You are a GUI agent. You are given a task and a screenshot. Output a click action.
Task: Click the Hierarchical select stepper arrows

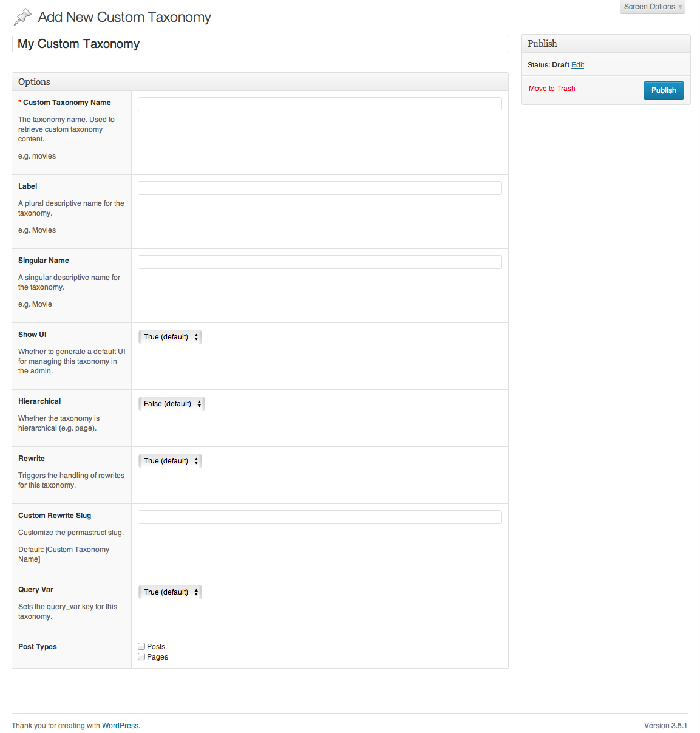[x=199, y=404]
